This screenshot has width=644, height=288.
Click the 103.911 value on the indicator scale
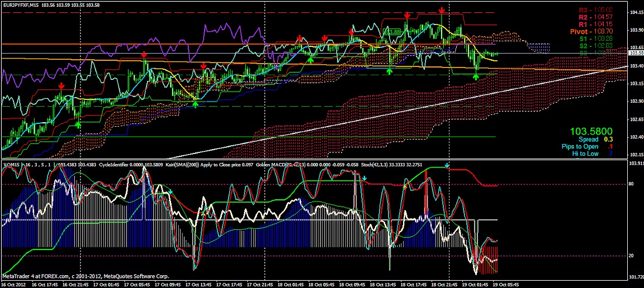pyautogui.click(x=636, y=164)
